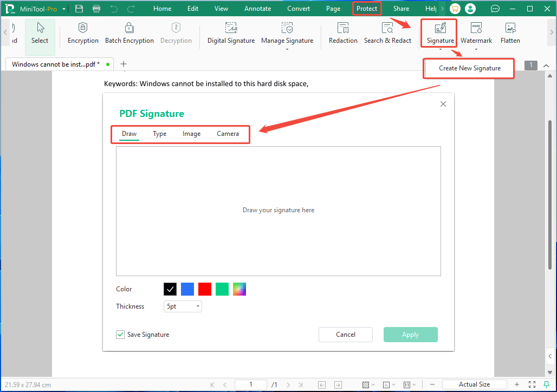The width and height of the screenshot is (557, 392).
Task: Click the Apply button
Action: [410, 335]
